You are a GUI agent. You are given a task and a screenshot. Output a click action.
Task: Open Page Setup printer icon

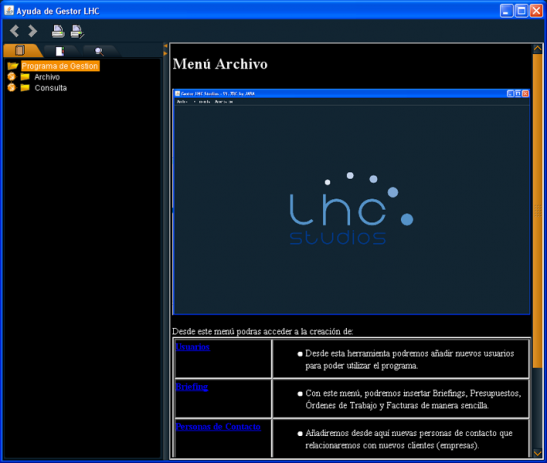(x=77, y=31)
